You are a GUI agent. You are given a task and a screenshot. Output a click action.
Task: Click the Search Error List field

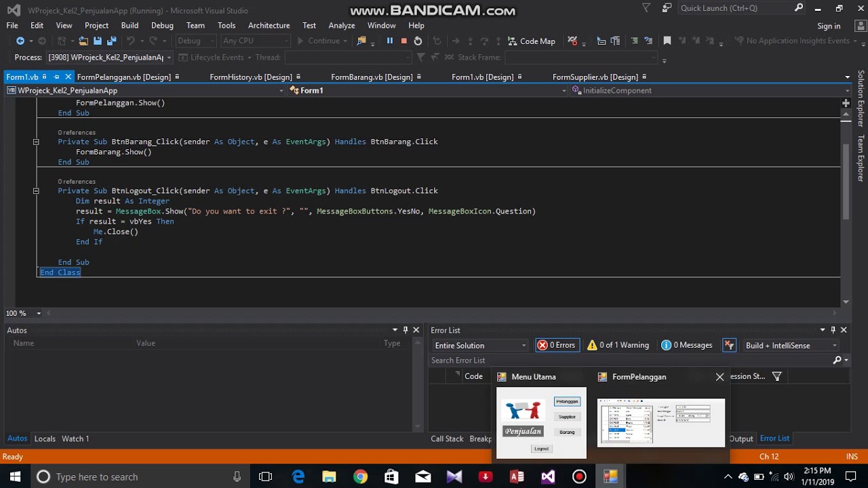coord(629,361)
